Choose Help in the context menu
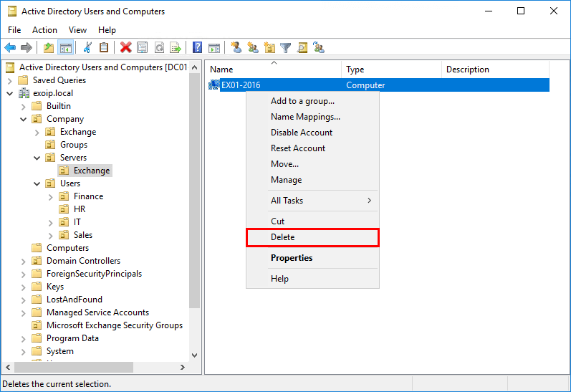 pyautogui.click(x=312, y=279)
